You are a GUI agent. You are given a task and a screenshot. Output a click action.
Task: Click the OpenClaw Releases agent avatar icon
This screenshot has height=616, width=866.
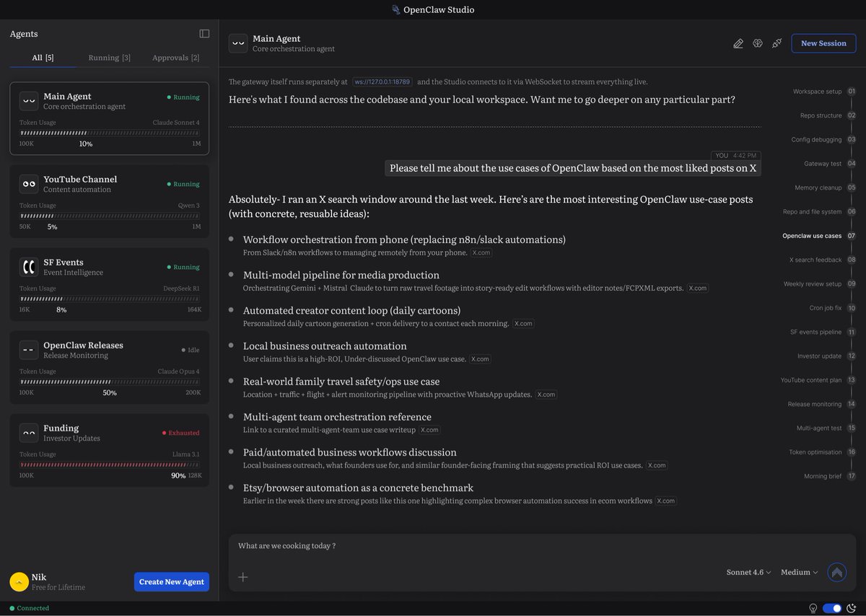(x=29, y=350)
